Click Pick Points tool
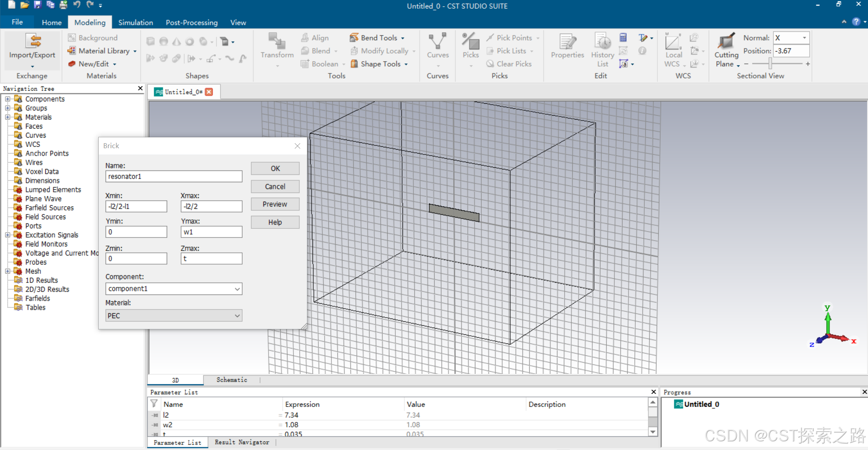Screen dimensions: 868x450 point(513,38)
